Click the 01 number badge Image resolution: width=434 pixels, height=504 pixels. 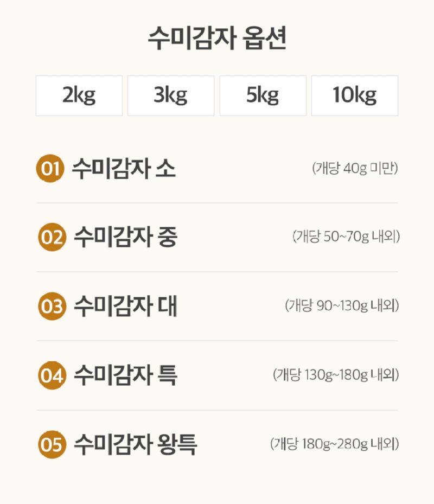click(50, 169)
